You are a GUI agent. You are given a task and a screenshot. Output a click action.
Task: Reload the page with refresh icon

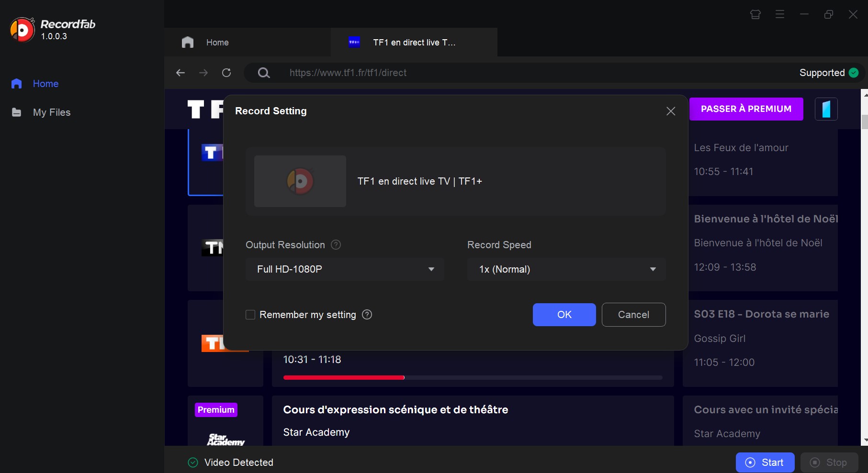(x=226, y=73)
